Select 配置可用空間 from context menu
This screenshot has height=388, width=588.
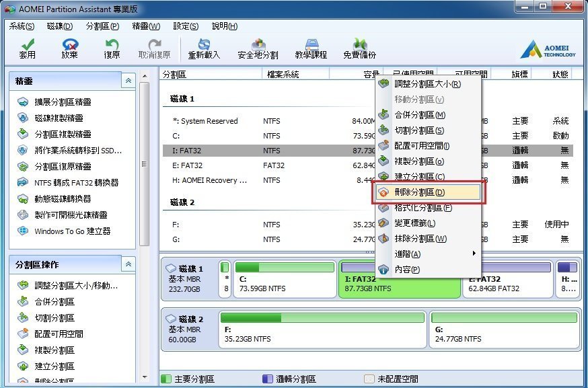coord(428,145)
